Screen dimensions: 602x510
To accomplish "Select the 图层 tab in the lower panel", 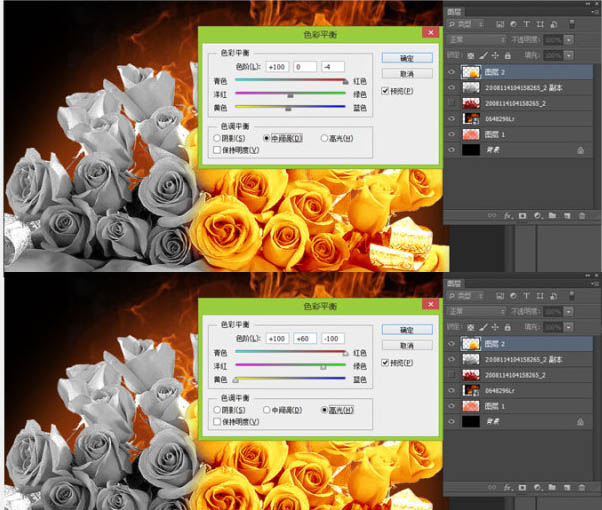I will tap(457, 283).
